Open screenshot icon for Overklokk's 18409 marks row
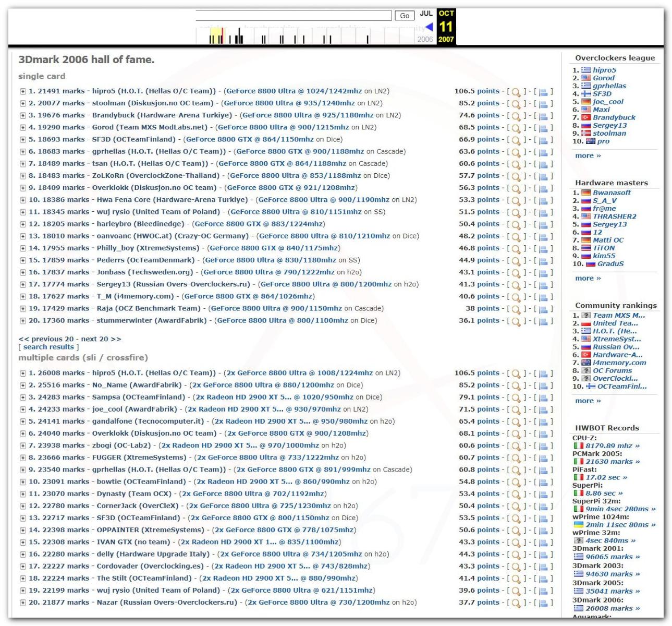The image size is (672, 626). point(543,188)
